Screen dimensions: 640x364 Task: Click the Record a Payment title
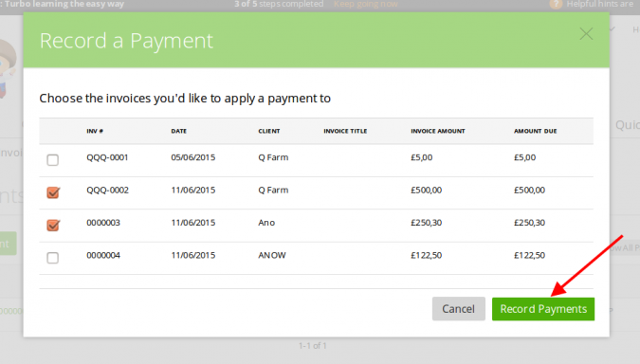(x=126, y=41)
